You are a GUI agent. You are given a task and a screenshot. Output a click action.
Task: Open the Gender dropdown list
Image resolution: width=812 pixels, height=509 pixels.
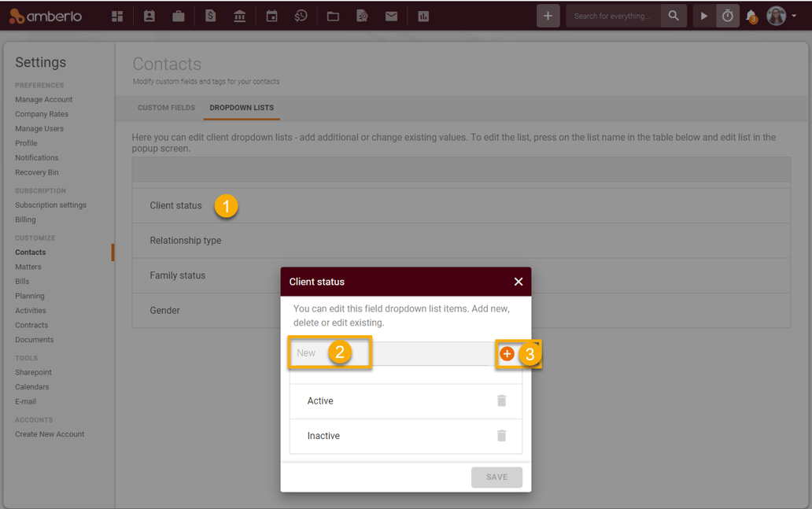click(164, 310)
